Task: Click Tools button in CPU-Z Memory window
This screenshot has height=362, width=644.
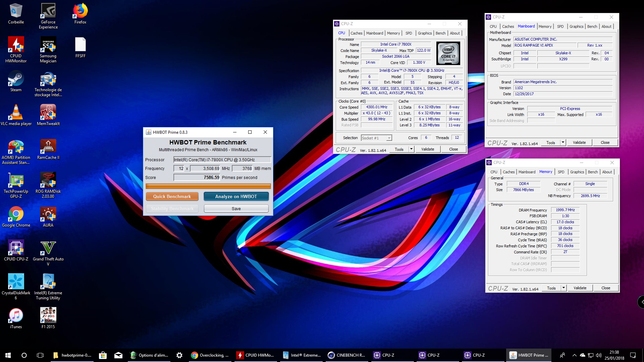Action: tap(551, 288)
